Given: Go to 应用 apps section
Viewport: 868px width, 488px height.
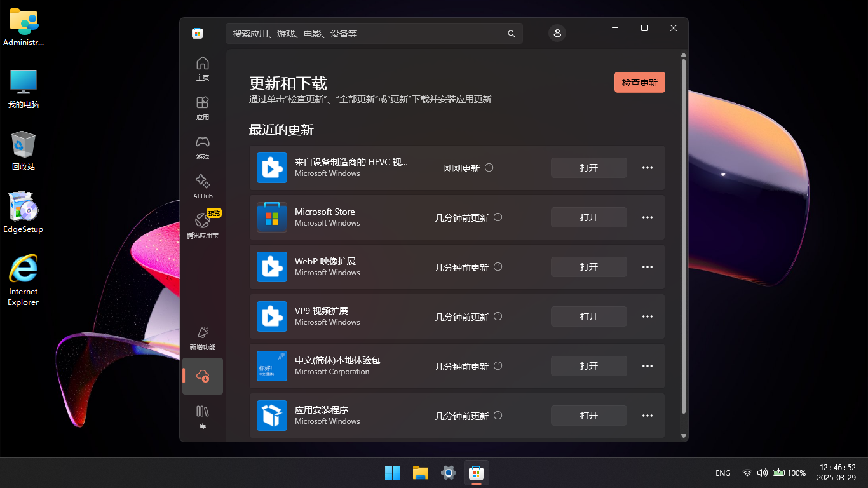Looking at the screenshot, I should [203, 108].
